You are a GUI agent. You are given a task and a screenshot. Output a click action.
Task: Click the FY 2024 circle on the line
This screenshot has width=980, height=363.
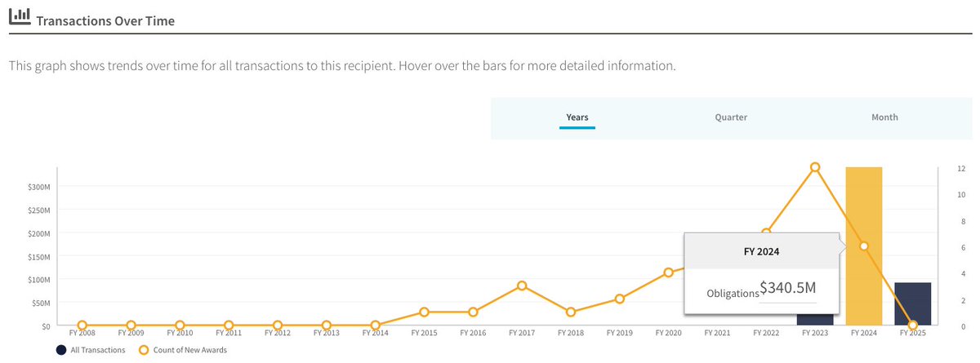pyautogui.click(x=864, y=246)
